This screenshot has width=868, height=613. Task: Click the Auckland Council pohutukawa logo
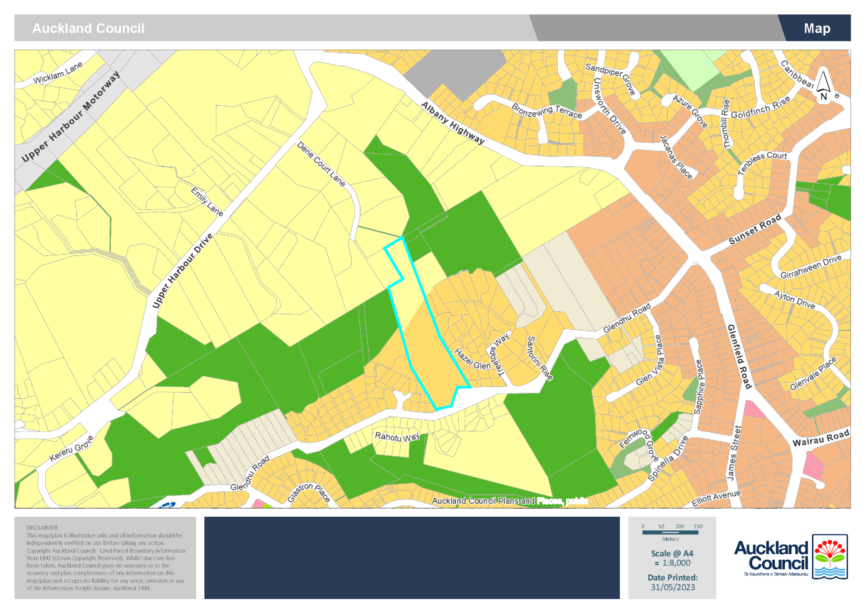(830, 557)
